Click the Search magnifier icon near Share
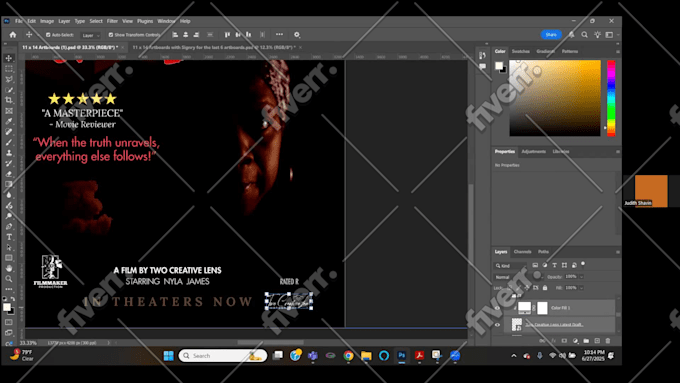 coord(585,35)
